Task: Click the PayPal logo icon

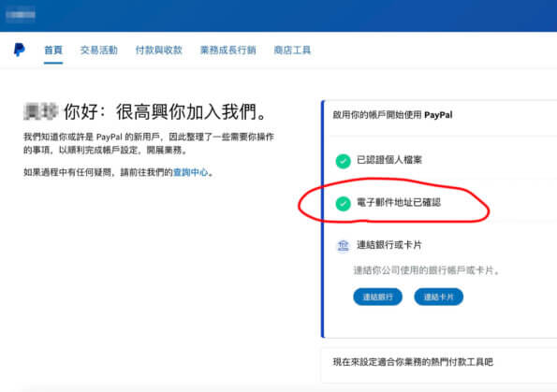Action: (19, 50)
